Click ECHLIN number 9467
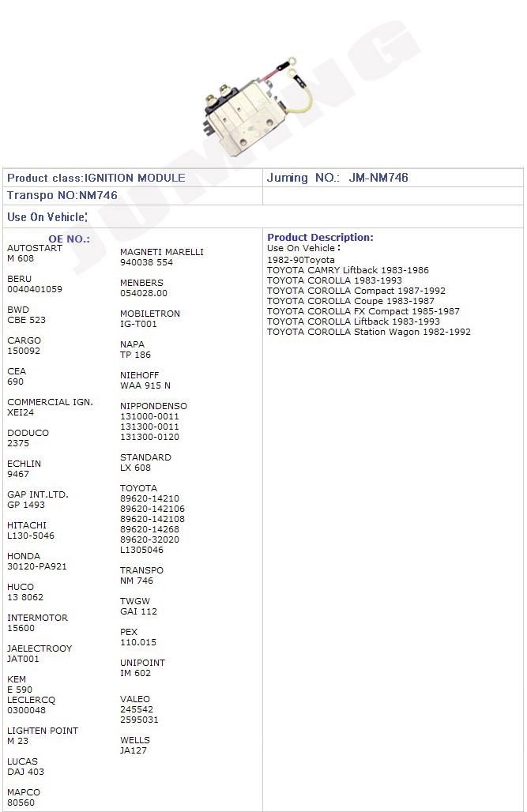Screen dimensions: 527x812 click(x=18, y=474)
